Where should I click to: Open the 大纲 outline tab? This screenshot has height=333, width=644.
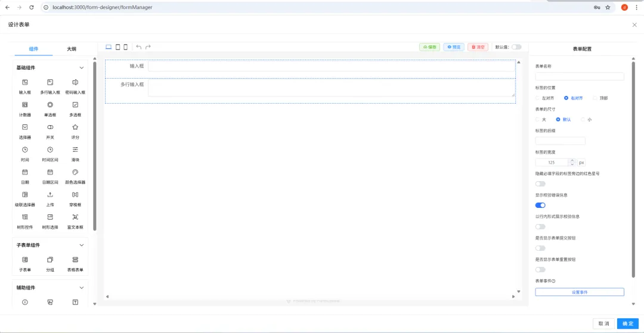72,49
